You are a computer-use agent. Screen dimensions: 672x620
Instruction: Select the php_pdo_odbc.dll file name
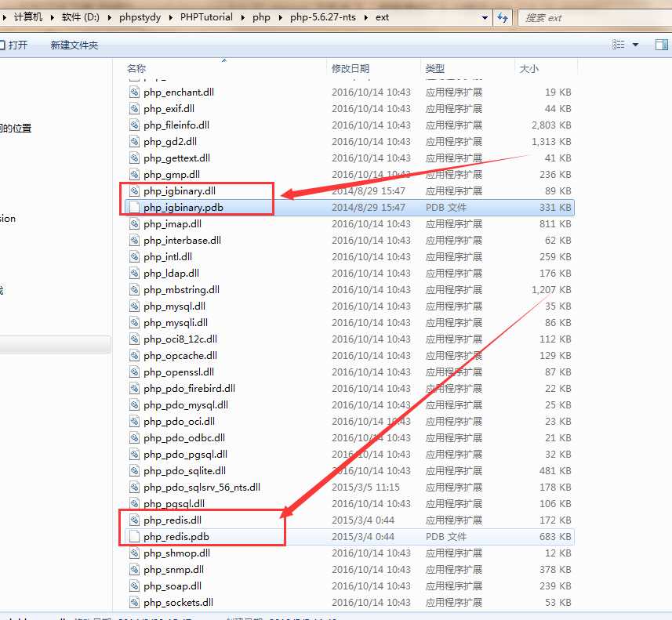coord(184,438)
